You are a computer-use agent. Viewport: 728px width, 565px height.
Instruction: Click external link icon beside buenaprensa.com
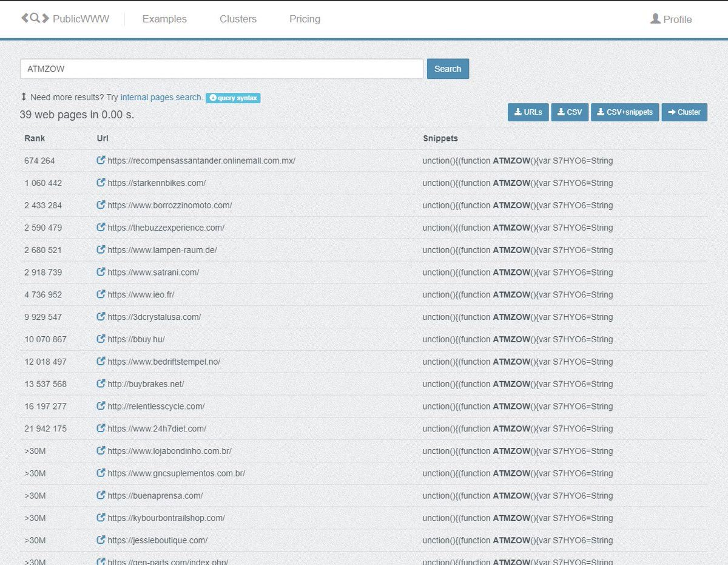[x=101, y=496]
